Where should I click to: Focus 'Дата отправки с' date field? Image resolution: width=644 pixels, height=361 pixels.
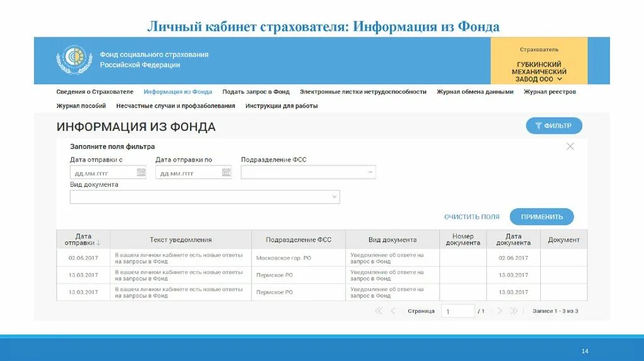108,172
